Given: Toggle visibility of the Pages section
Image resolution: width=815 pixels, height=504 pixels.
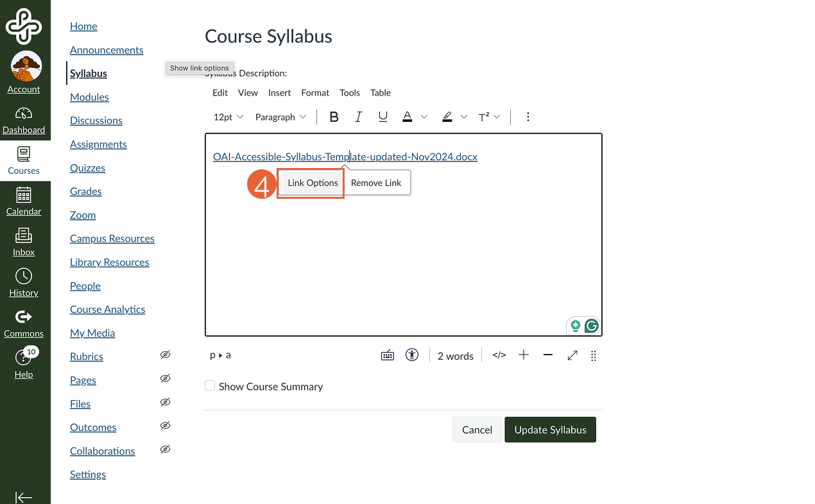Looking at the screenshot, I should [x=165, y=378].
